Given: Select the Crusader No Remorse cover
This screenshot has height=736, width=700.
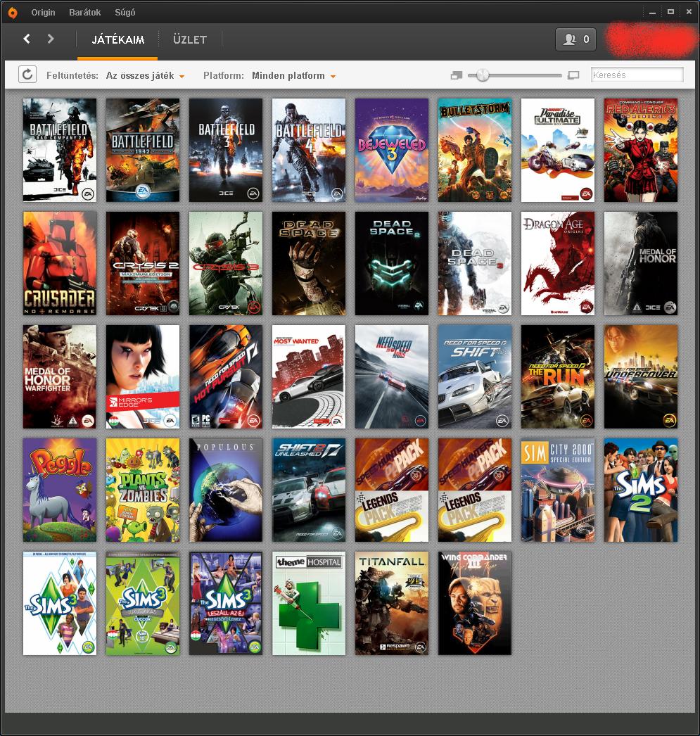Looking at the screenshot, I should [60, 263].
